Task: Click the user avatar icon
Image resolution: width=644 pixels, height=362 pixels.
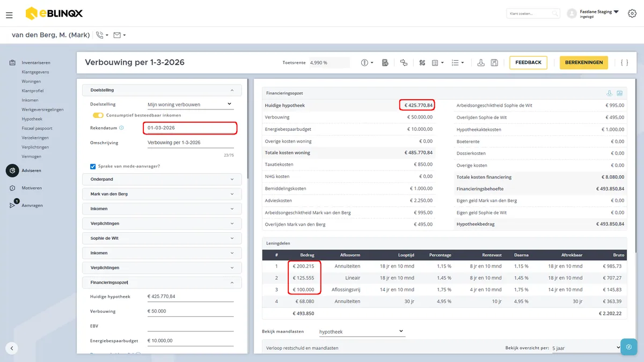Action: tap(572, 13)
